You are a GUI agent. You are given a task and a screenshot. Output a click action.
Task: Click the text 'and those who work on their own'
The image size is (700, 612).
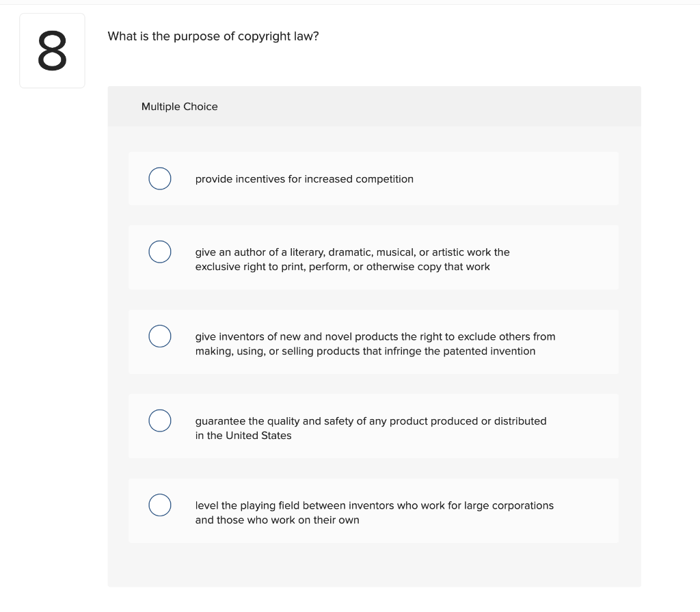coord(278,520)
